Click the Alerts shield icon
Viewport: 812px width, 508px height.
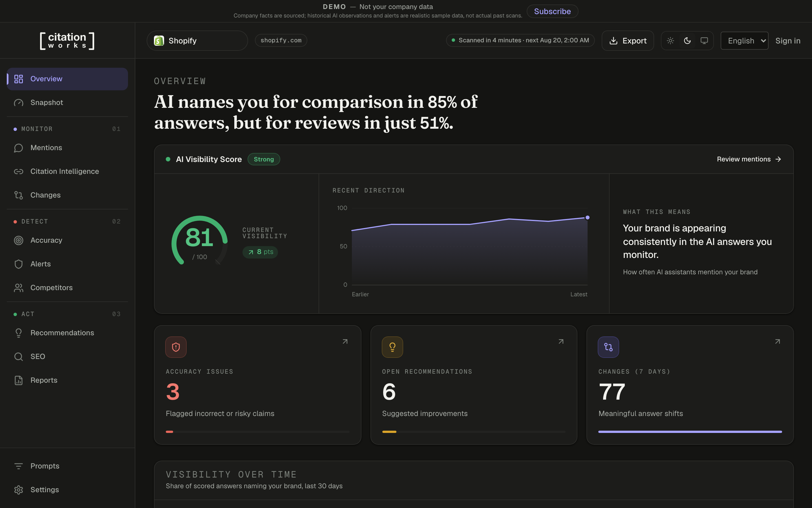point(18,264)
